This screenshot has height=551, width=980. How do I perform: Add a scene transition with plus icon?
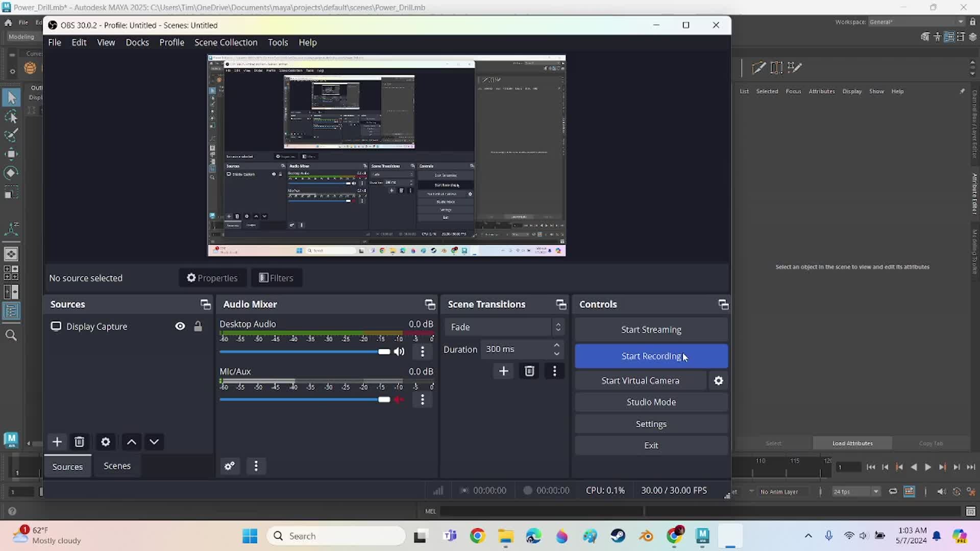pyautogui.click(x=503, y=371)
